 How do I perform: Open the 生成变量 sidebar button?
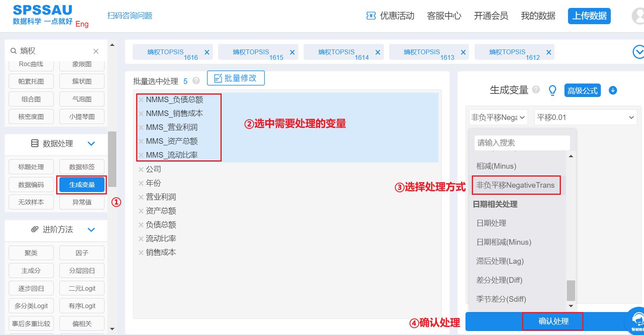click(82, 185)
